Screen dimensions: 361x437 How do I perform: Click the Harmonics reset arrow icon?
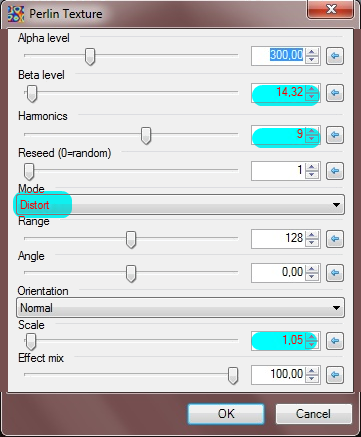(335, 135)
